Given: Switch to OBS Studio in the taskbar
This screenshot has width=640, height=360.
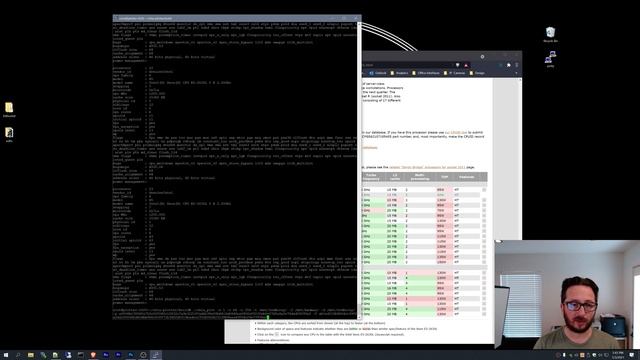Looking at the screenshot, I should [x=143, y=355].
